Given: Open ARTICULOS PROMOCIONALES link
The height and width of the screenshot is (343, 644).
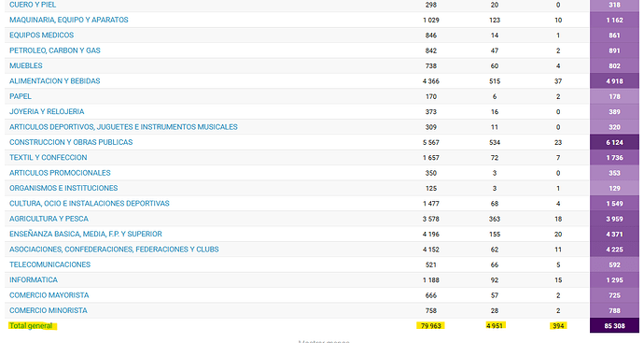Looking at the screenshot, I should [60, 173].
